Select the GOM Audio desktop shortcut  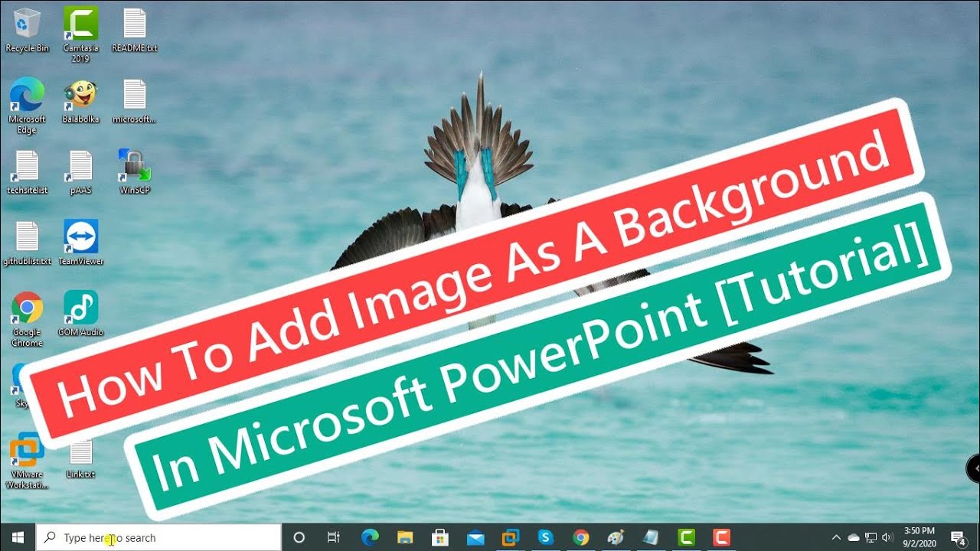click(x=80, y=315)
